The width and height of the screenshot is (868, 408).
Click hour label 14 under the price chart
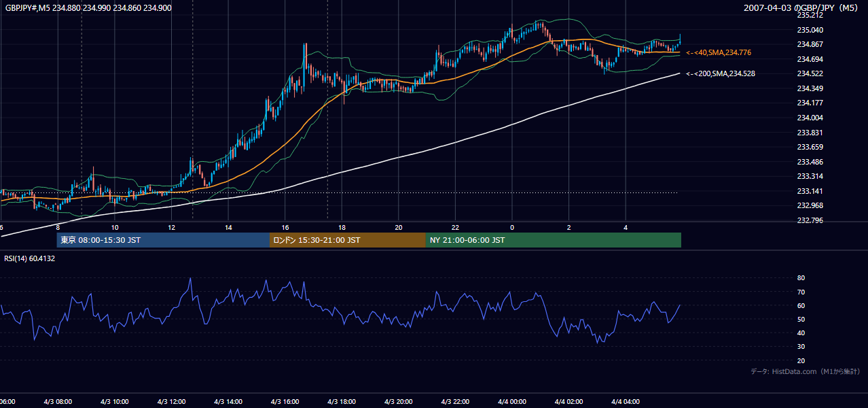click(228, 227)
